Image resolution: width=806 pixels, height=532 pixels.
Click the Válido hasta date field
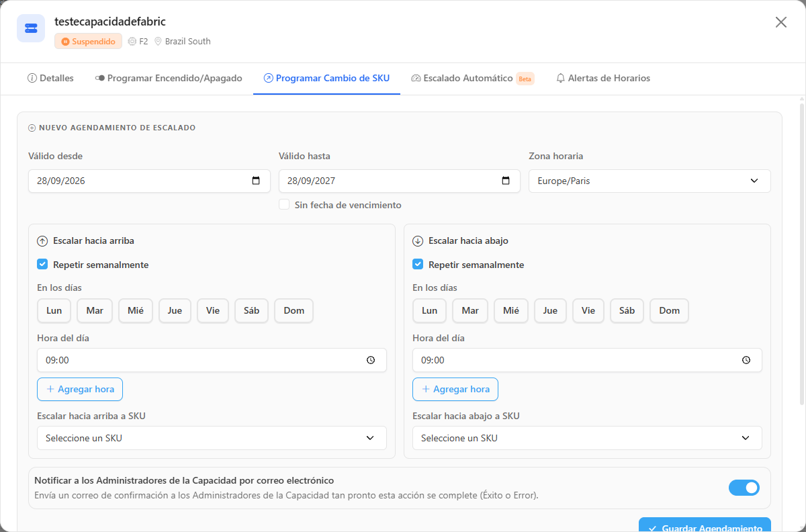400,181
